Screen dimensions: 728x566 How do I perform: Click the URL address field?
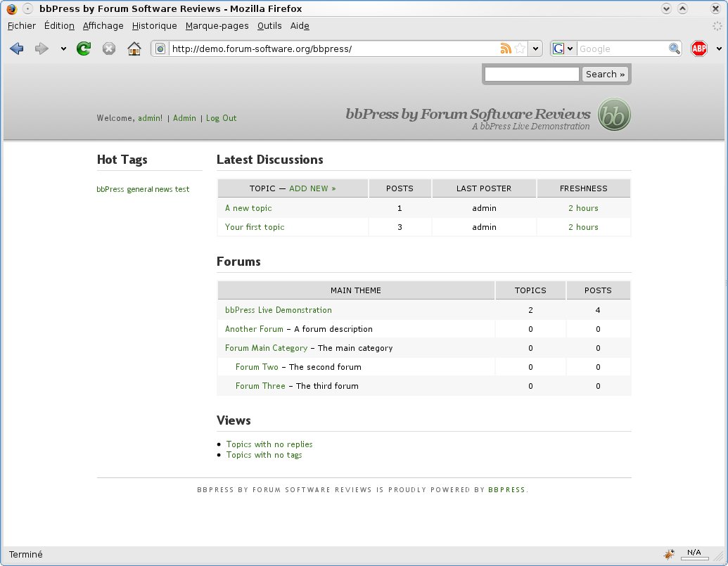point(333,49)
